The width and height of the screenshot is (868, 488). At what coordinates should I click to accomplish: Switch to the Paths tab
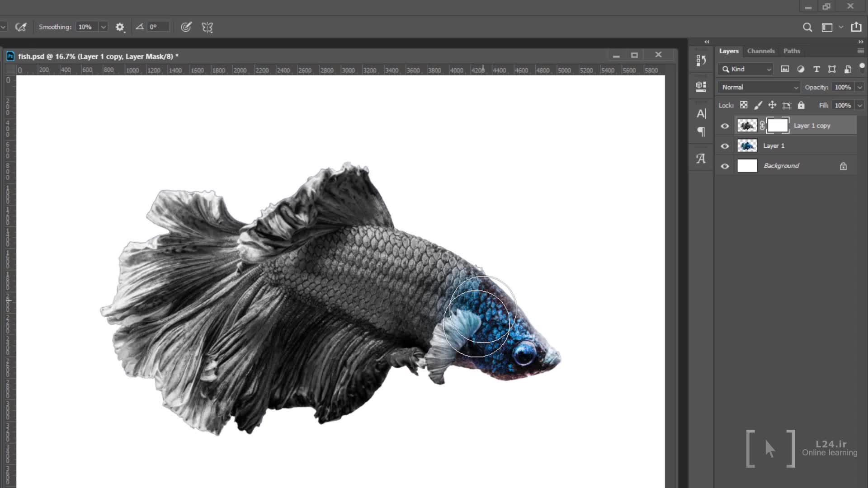[x=792, y=51]
